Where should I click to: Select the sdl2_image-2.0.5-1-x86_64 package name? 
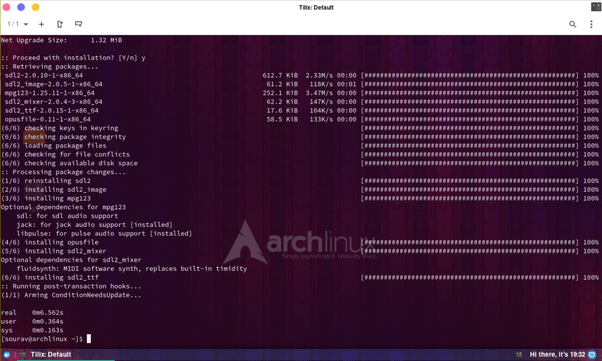pyautogui.click(x=53, y=84)
